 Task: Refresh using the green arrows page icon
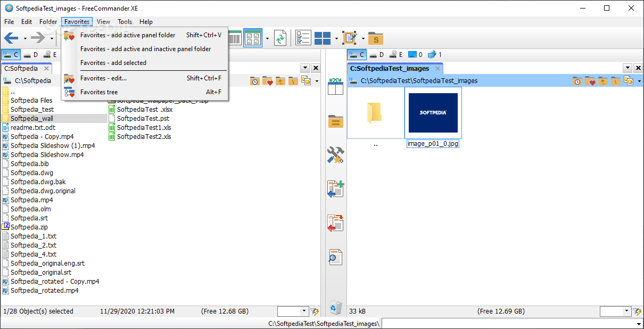coord(280,38)
